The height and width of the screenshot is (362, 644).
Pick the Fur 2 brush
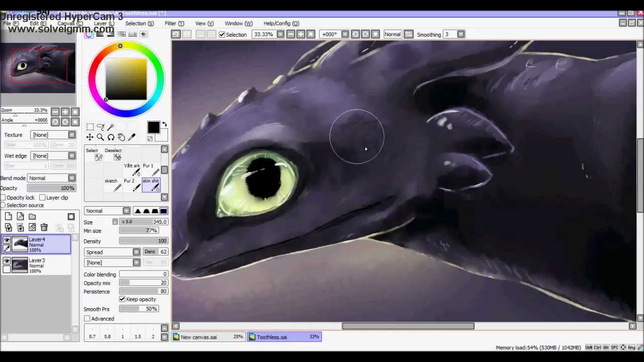click(x=132, y=185)
